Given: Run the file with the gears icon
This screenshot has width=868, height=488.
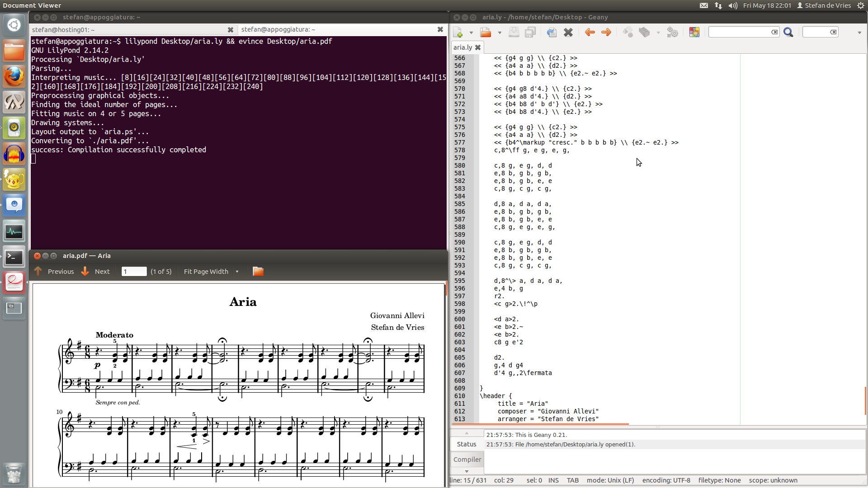Looking at the screenshot, I should [673, 32].
